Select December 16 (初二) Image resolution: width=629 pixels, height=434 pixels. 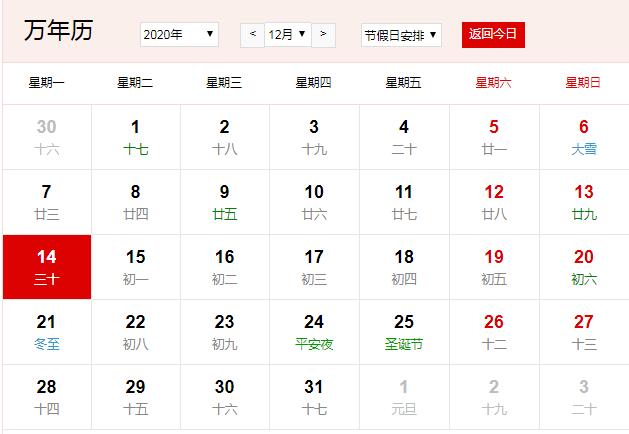point(225,267)
